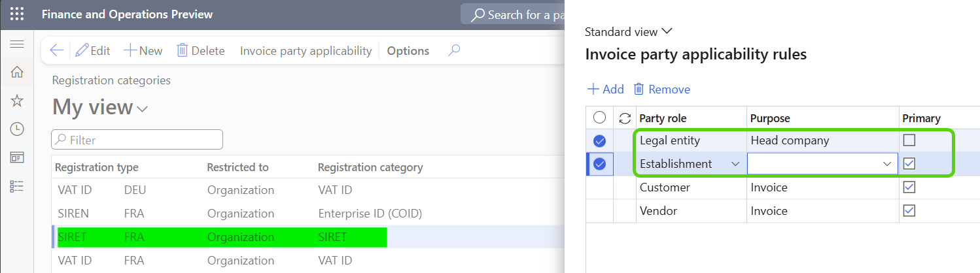Click the Legal entity party role cell
The image size is (980, 273).
coord(691,140)
